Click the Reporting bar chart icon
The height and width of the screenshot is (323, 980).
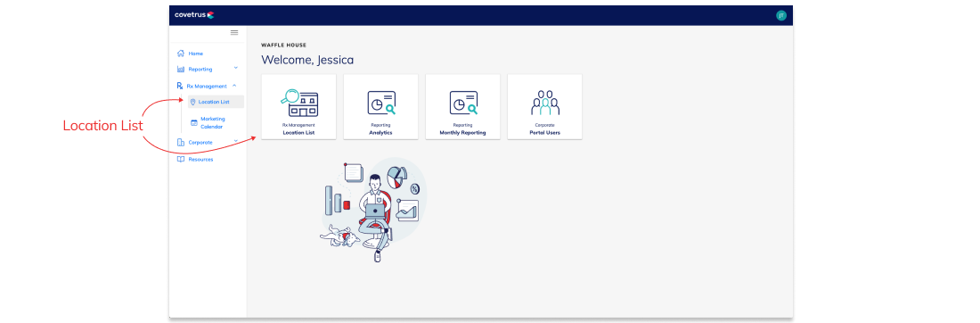[181, 69]
